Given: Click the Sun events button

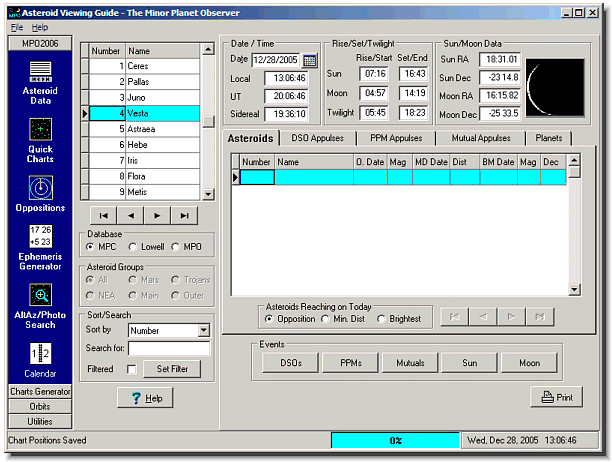Looking at the screenshot, I should pyautogui.click(x=470, y=363).
